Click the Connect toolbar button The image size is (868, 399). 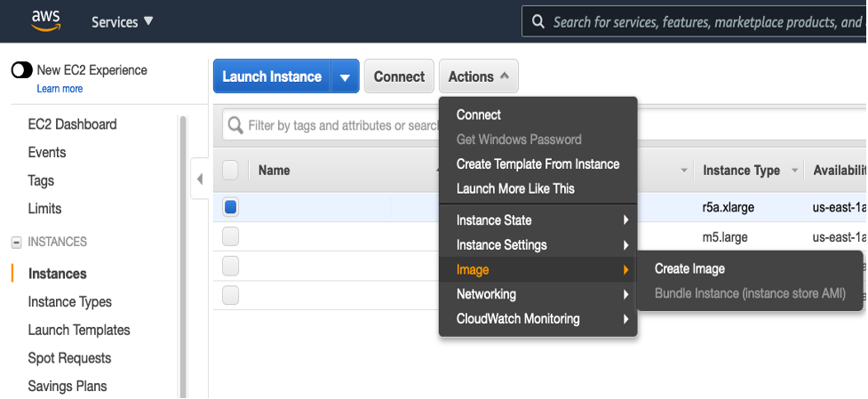tap(399, 77)
